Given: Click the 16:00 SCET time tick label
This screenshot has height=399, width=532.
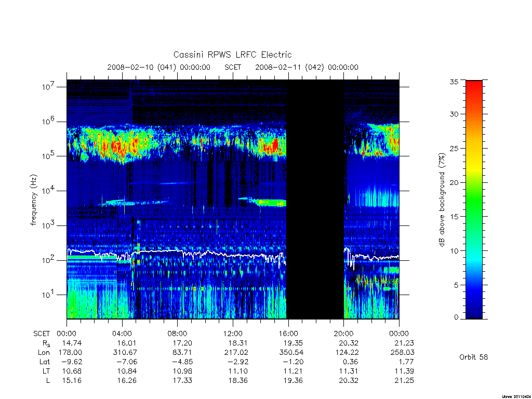Looking at the screenshot, I should (x=288, y=334).
